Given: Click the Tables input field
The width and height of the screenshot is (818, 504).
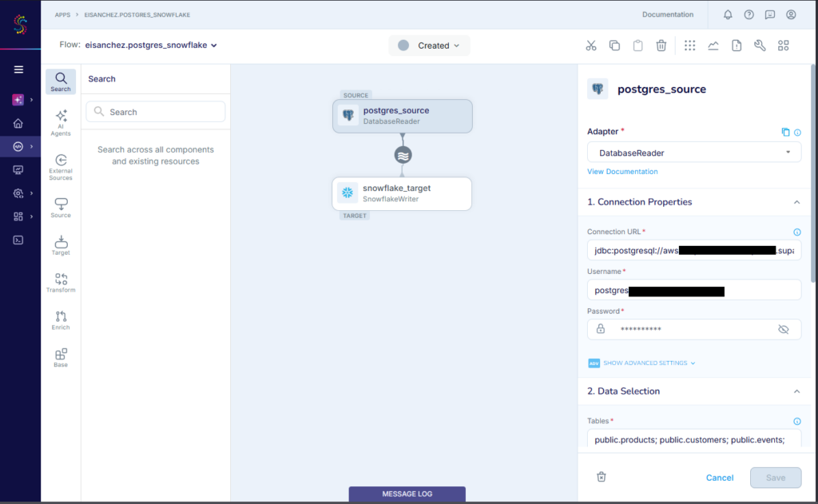Looking at the screenshot, I should [x=694, y=439].
